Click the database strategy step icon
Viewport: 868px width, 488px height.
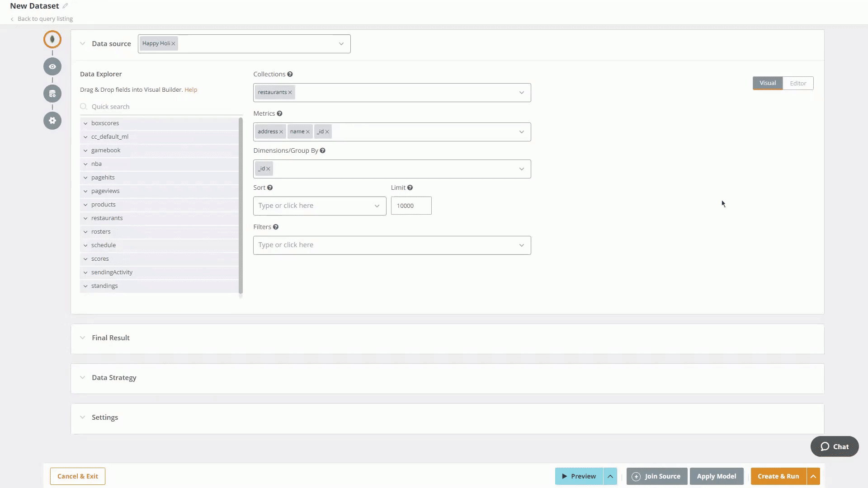coord(52,94)
